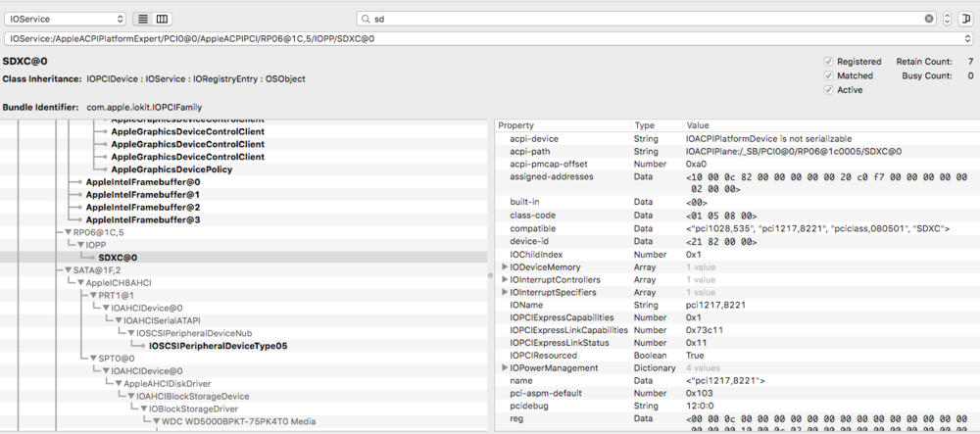The image size is (980, 434).
Task: Switch to the column browser view icon
Action: pyautogui.click(x=162, y=19)
